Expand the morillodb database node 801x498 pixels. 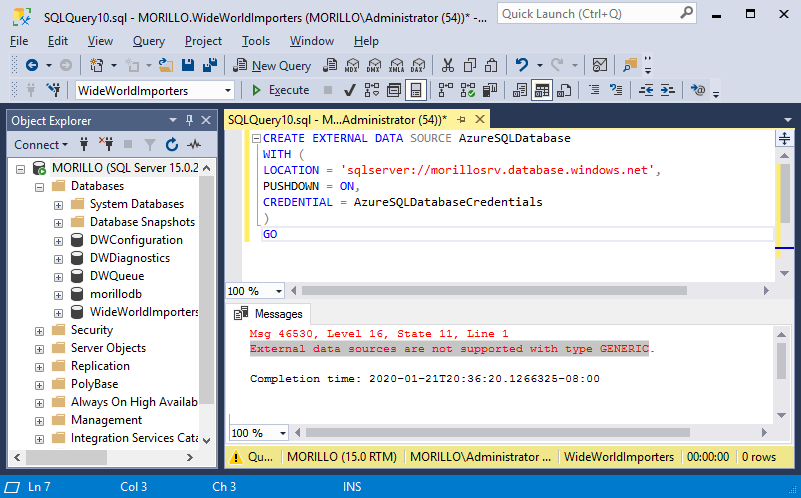[x=58, y=295]
